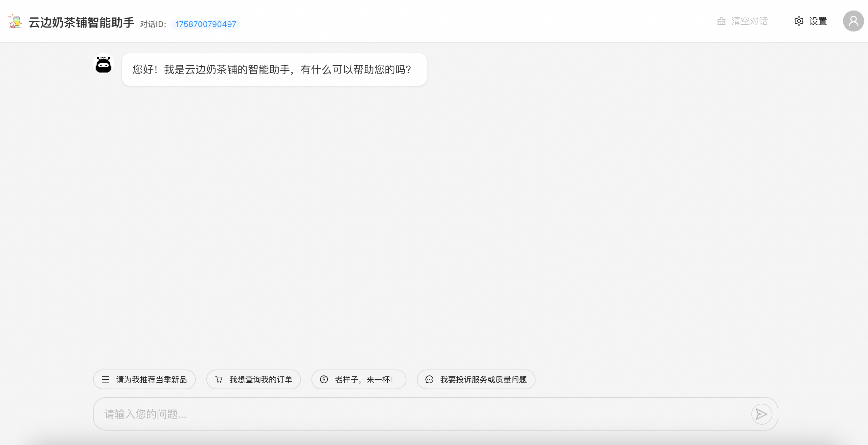Click the settings gear icon
868x445 pixels.
click(799, 21)
